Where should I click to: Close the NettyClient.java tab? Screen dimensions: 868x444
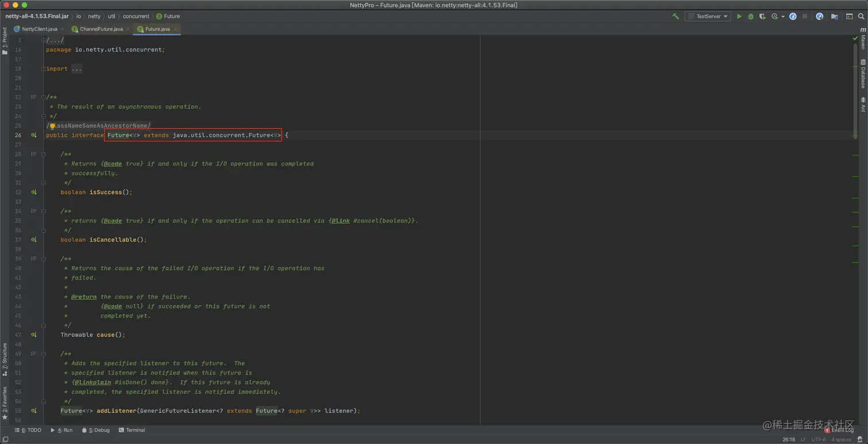62,29
